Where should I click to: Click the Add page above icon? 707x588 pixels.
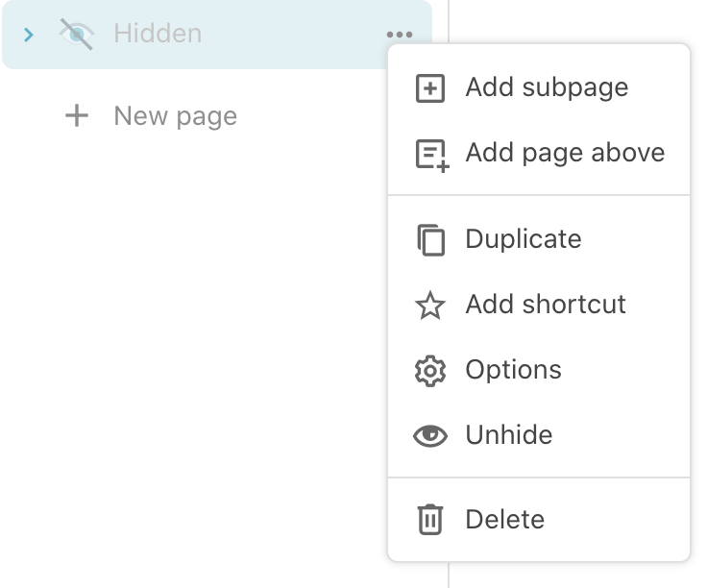coord(431,155)
